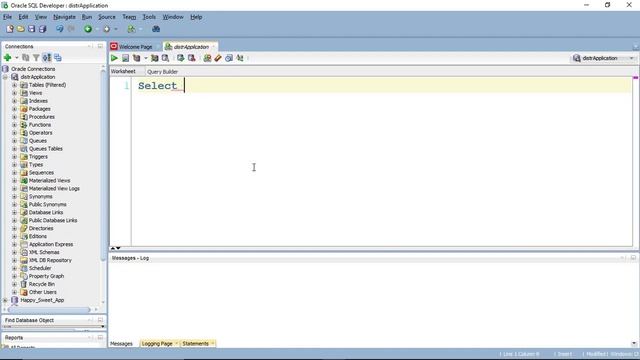Click the green plus New Connection icon
This screenshot has width=640, height=360.
click(7, 58)
